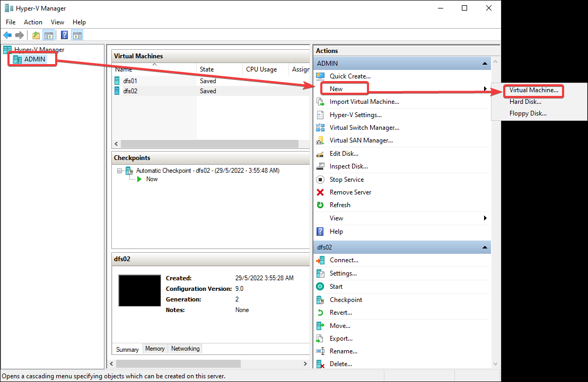Click the Import Virtual Machine icon
This screenshot has height=382, width=588.
(320, 102)
